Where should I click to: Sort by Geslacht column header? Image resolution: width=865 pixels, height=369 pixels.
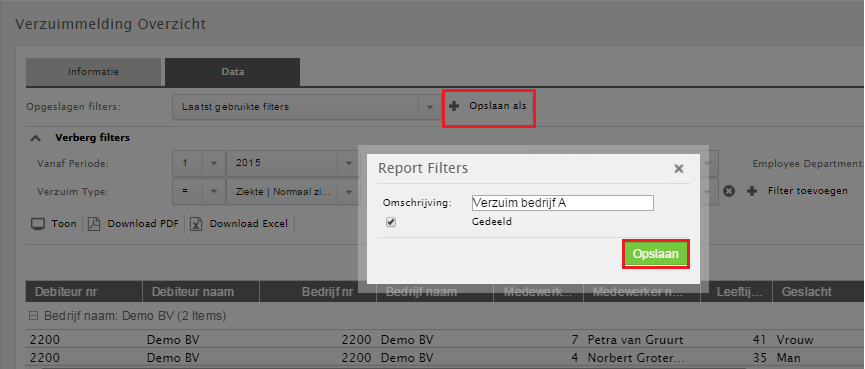coord(818,291)
